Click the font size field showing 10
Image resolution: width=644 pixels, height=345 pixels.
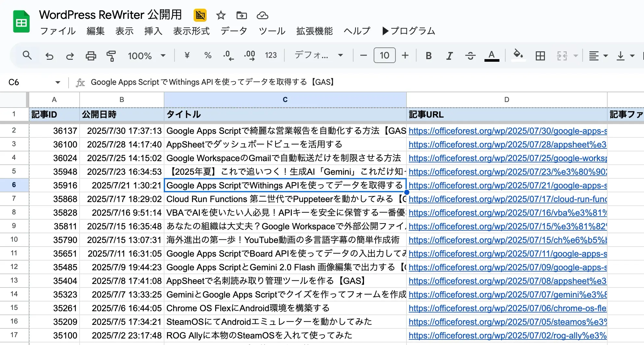(x=384, y=55)
